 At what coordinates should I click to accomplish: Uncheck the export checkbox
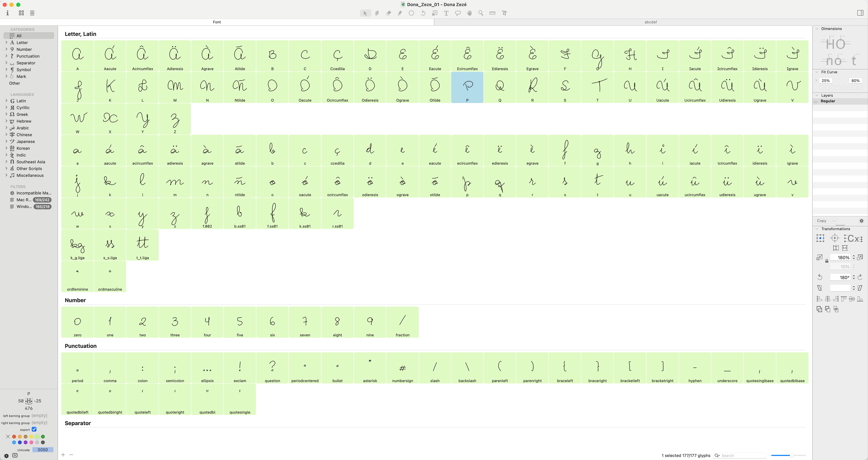click(x=34, y=429)
